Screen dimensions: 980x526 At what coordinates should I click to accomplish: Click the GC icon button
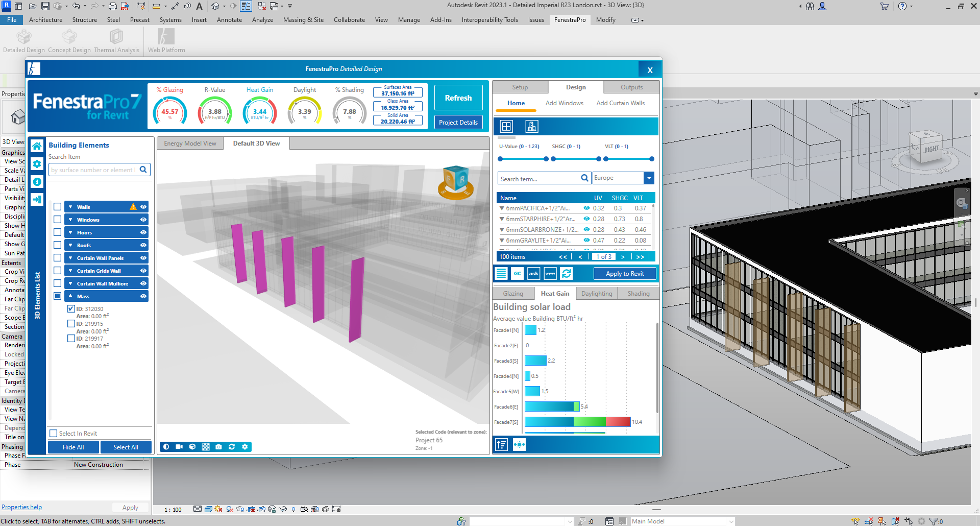[518, 274]
